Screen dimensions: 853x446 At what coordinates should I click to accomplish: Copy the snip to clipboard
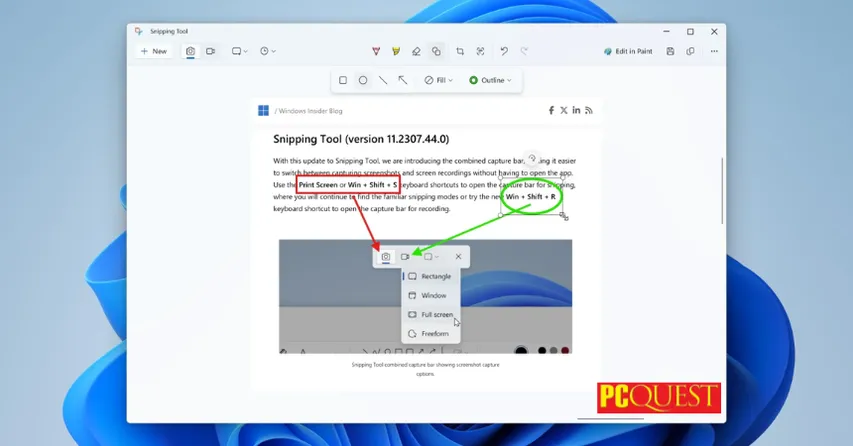690,51
